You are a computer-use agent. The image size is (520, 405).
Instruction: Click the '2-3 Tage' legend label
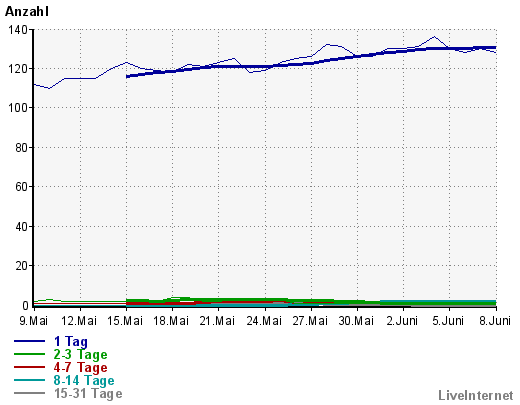point(80,355)
